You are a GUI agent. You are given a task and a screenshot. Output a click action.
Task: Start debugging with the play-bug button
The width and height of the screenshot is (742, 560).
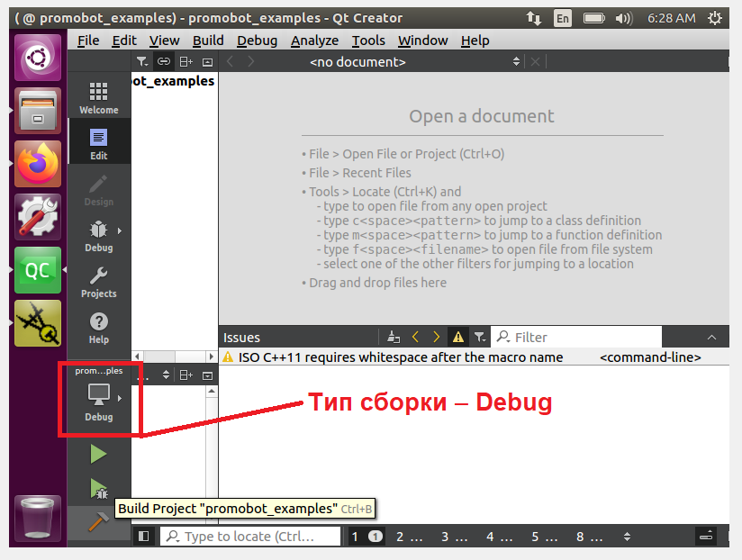click(98, 489)
